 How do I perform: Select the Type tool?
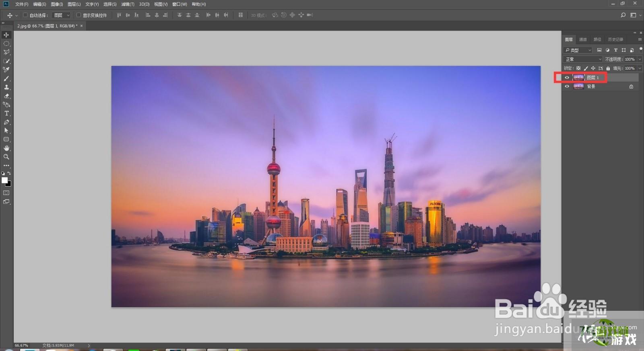click(6, 113)
